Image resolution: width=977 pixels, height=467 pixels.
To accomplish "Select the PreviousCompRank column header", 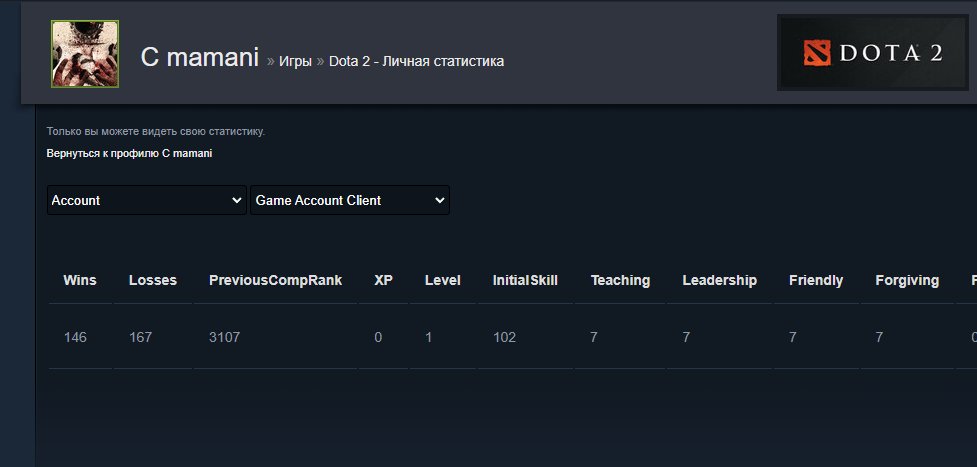I will pos(275,281).
